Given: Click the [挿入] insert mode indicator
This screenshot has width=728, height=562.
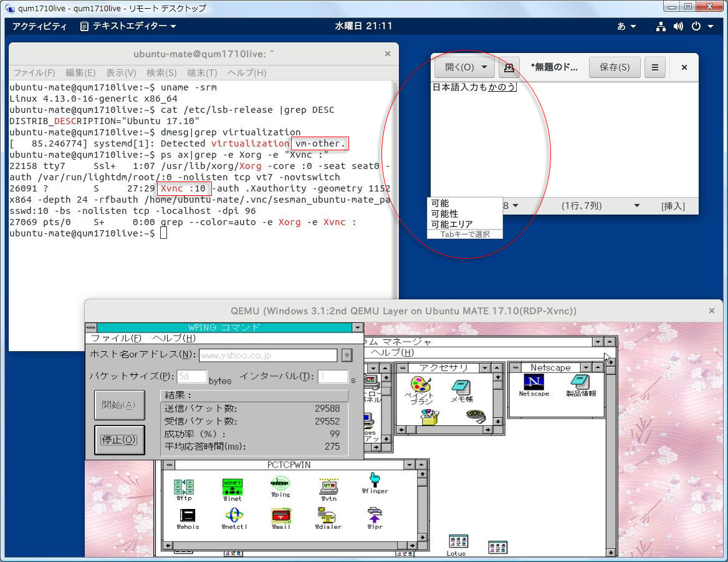Looking at the screenshot, I should 673,206.
